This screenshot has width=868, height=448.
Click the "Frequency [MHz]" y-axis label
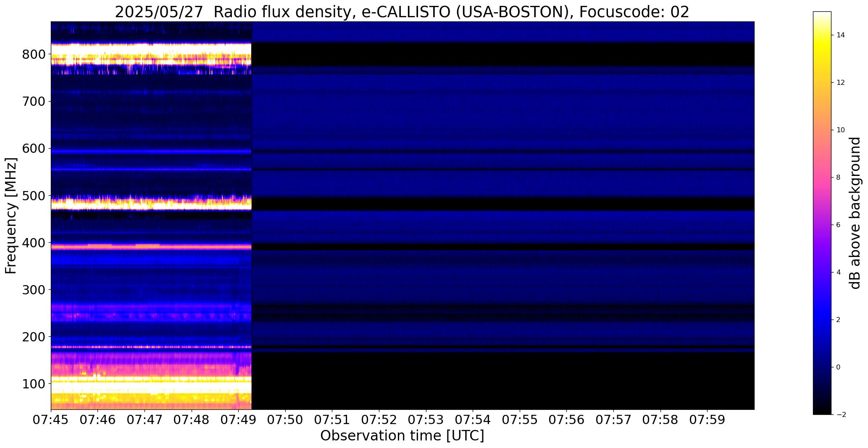(x=11, y=215)
